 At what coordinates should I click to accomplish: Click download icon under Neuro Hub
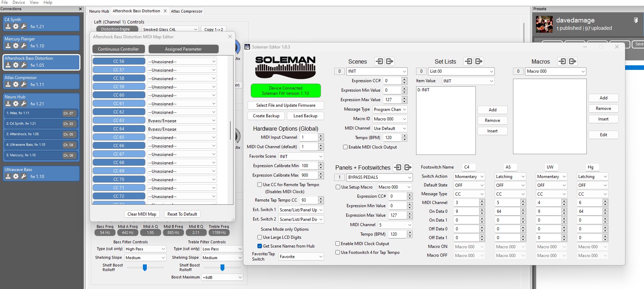(8, 104)
